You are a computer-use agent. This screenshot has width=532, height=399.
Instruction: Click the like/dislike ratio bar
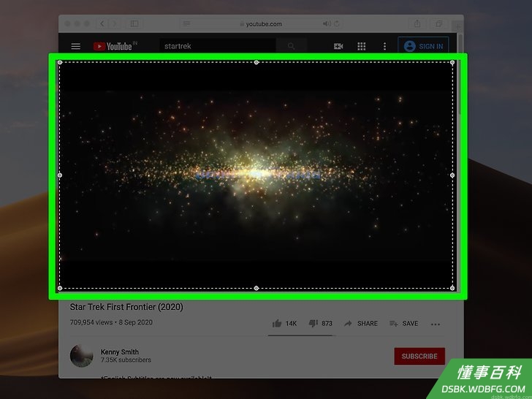click(300, 335)
